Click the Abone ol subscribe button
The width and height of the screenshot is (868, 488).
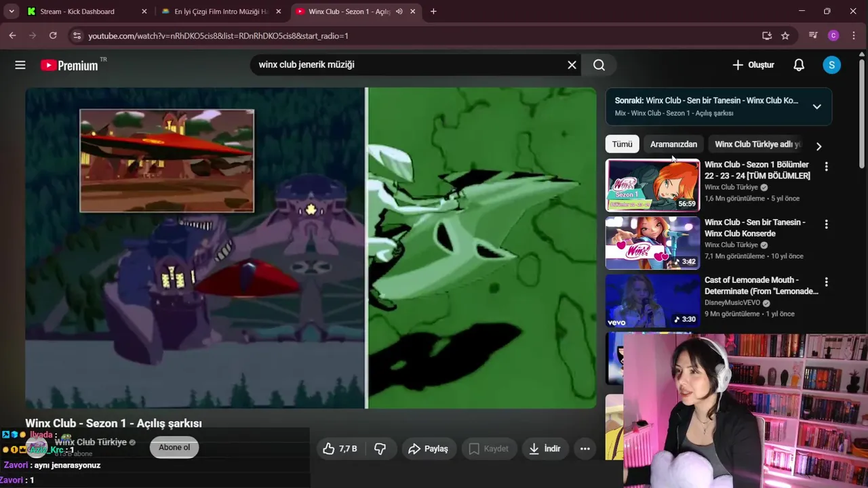[x=174, y=447]
